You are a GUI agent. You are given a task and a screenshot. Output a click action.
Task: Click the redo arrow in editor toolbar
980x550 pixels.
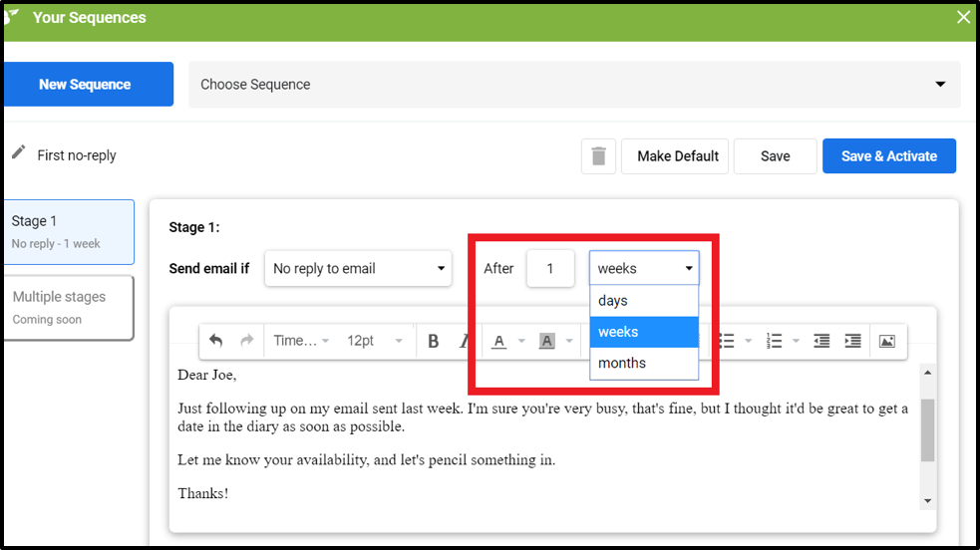[246, 341]
